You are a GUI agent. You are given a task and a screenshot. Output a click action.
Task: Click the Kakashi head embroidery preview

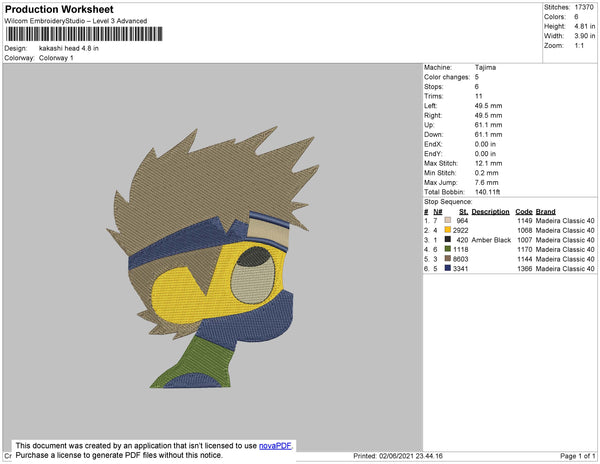tap(213, 257)
